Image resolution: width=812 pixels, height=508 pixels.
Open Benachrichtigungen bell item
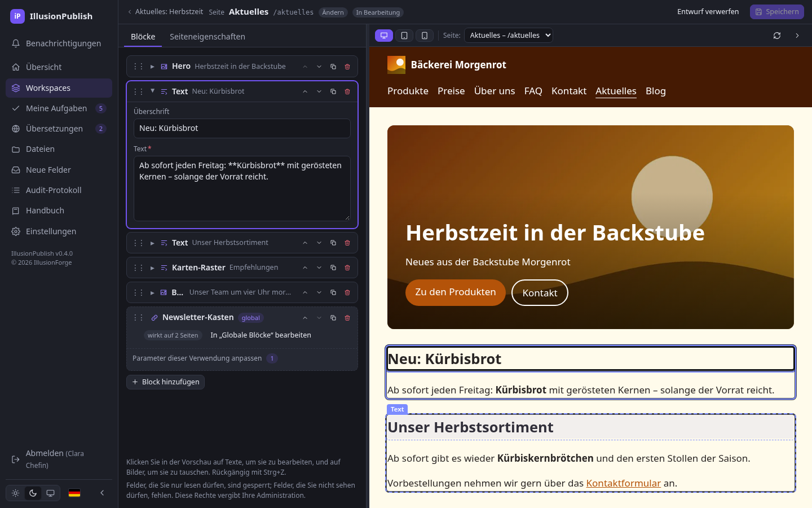pyautogui.click(x=59, y=43)
